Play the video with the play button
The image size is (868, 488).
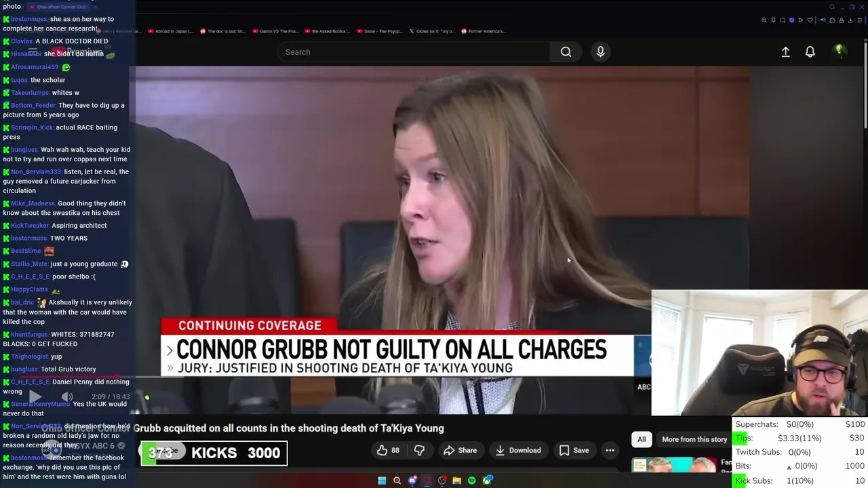[x=35, y=396]
